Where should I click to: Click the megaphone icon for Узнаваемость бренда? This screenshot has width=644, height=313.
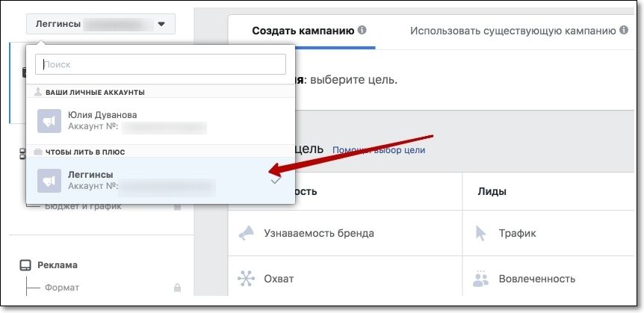click(247, 233)
